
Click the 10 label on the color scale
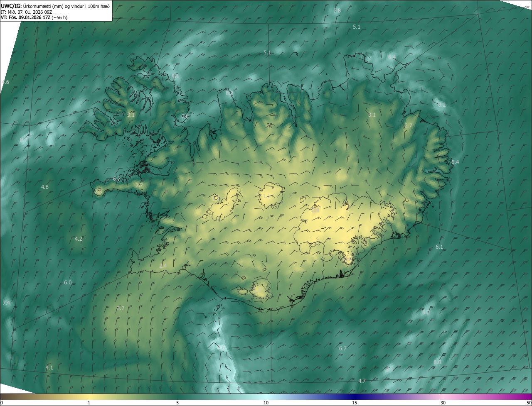coord(266,403)
